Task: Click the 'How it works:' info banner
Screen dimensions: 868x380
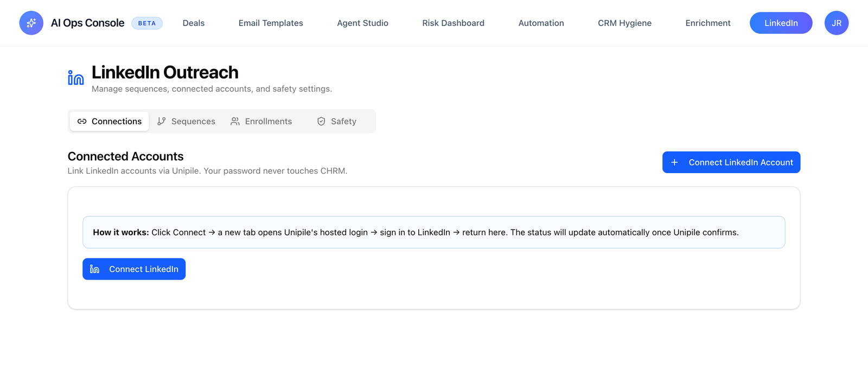Action: [x=433, y=232]
